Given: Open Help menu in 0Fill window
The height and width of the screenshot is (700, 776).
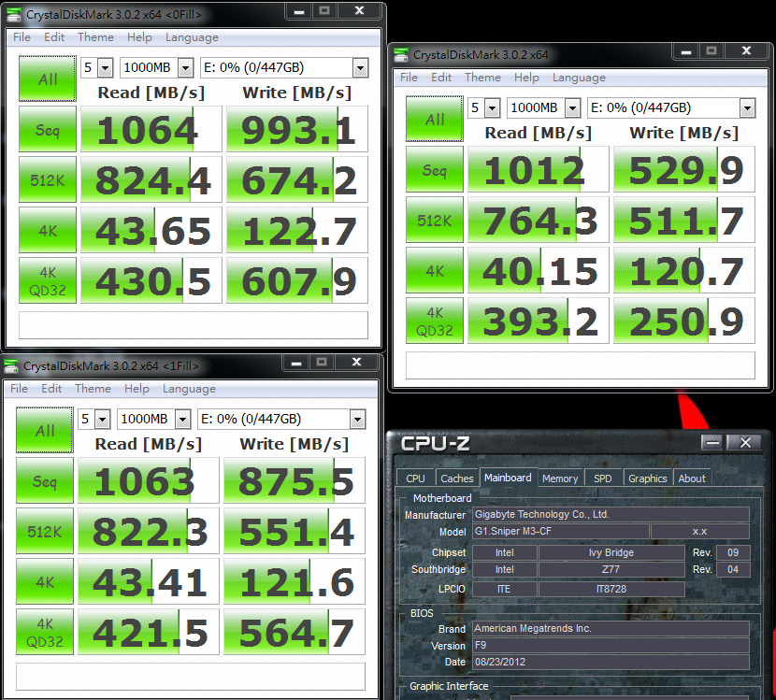Looking at the screenshot, I should (139, 37).
